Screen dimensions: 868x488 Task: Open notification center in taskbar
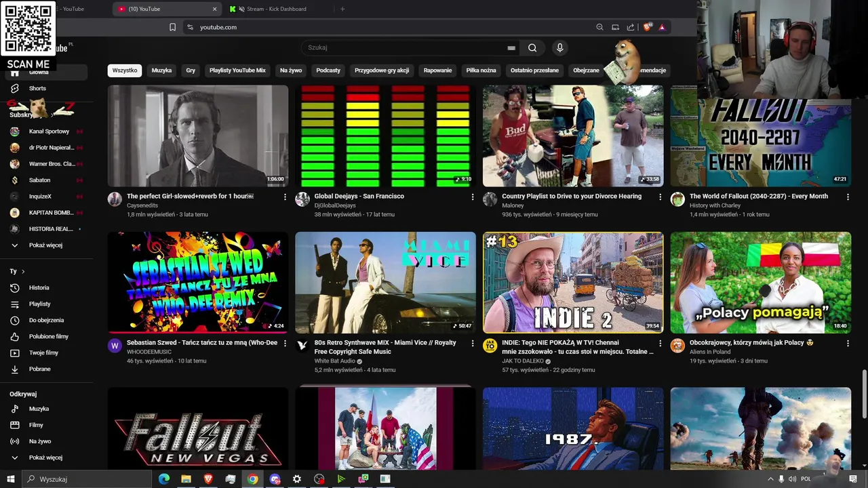(853, 479)
